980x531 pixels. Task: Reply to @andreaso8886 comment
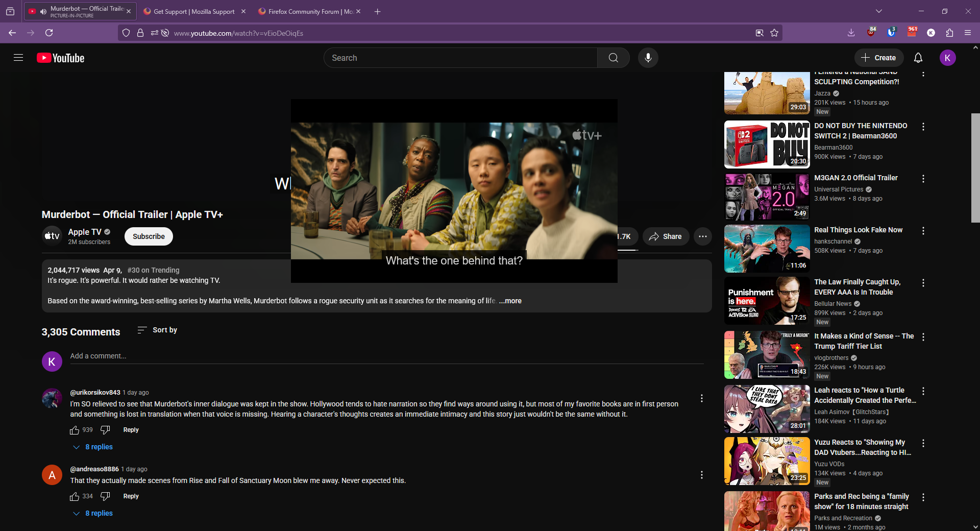click(x=131, y=496)
